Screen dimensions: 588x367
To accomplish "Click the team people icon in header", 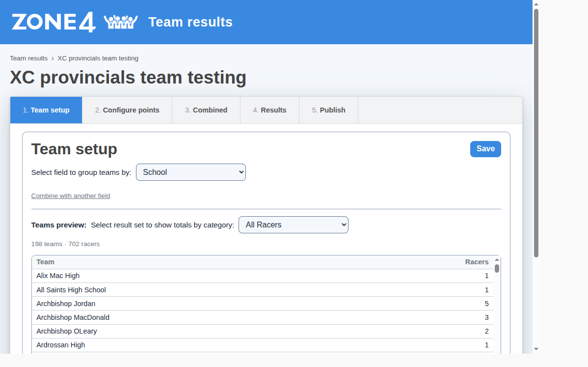I will 121,22.
